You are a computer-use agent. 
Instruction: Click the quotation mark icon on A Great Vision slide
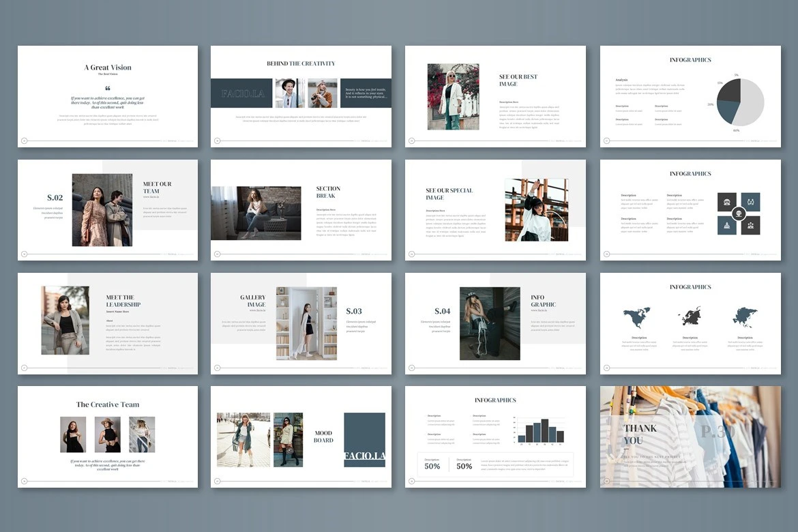point(107,89)
